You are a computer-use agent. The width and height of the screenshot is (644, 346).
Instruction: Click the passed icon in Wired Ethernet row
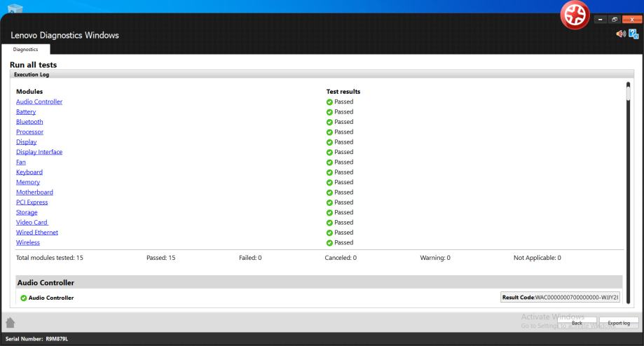coord(329,233)
